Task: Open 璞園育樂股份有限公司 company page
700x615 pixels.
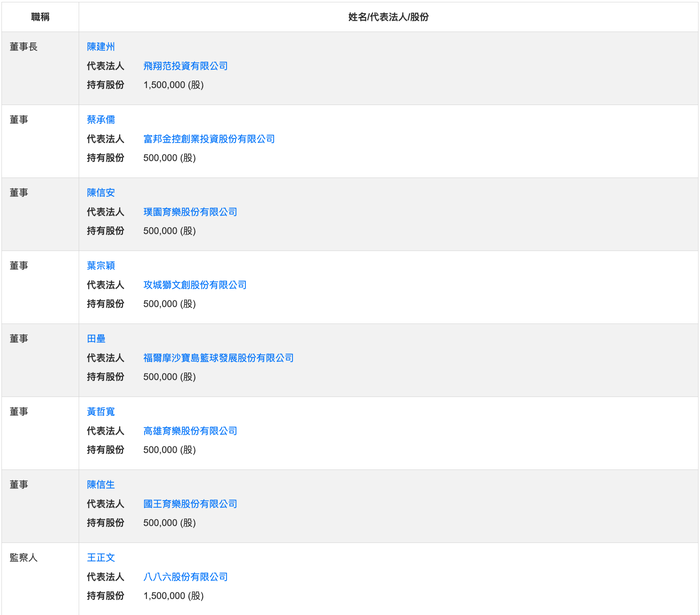Action: coord(190,212)
